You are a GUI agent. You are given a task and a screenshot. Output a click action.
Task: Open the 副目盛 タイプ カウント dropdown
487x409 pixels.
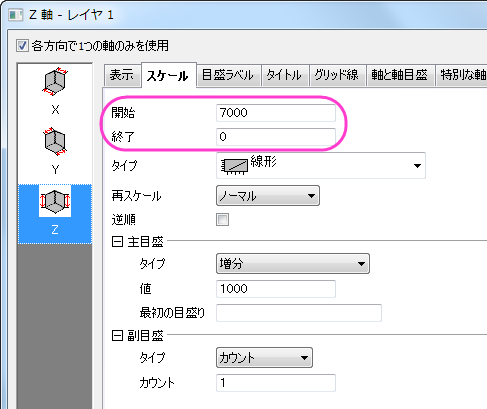coord(264,358)
